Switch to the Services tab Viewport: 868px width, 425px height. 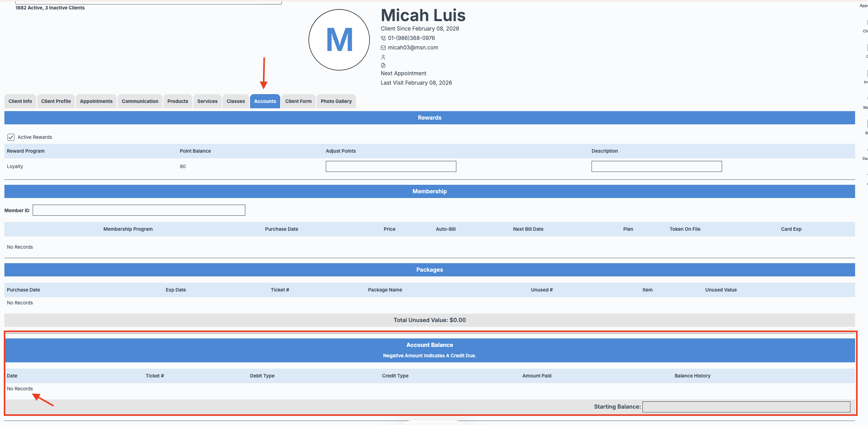207,101
